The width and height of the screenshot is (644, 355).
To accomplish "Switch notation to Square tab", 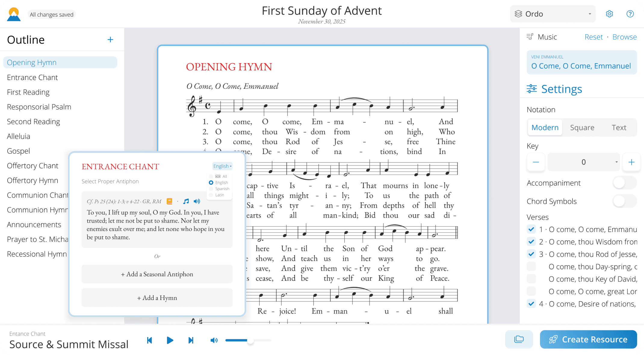I will pos(582,128).
